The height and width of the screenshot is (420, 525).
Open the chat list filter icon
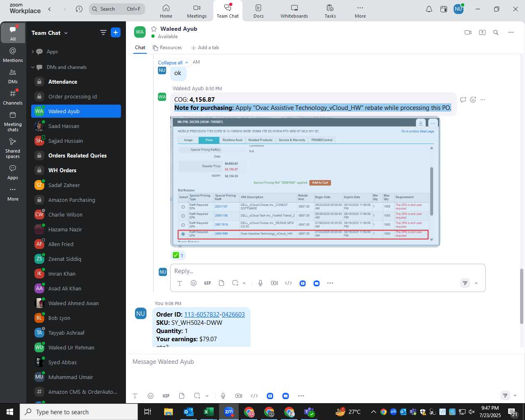[x=103, y=33]
